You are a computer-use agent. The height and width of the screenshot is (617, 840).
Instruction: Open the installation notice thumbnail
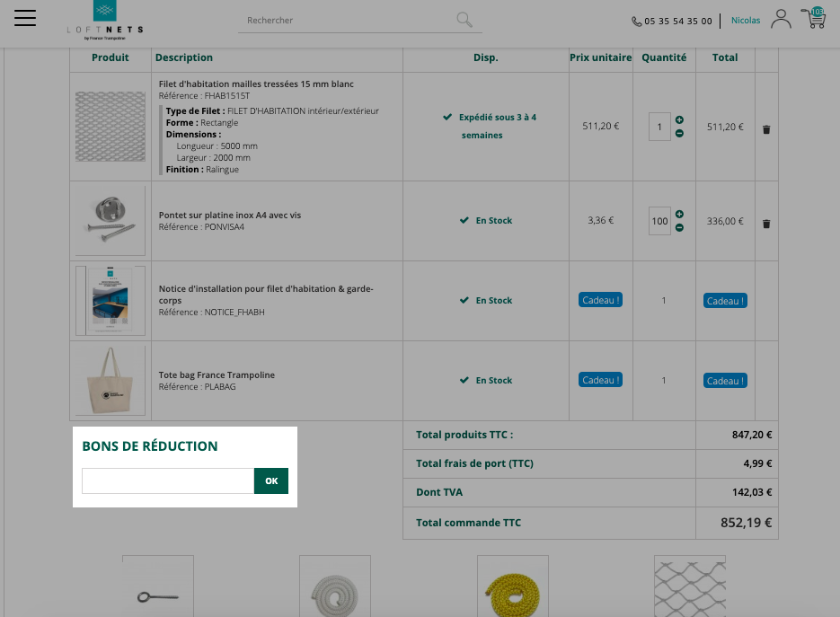(x=111, y=301)
